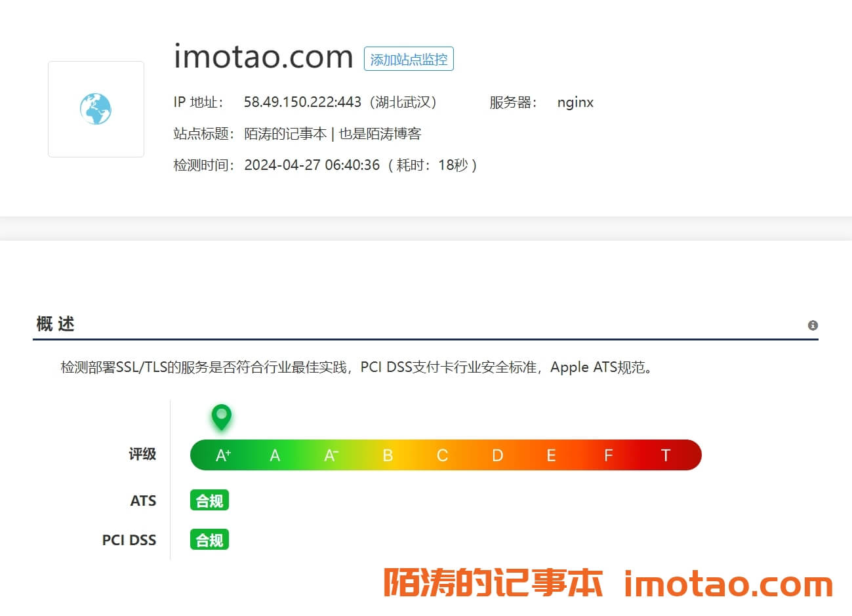Viewport: 852px width, 616px height.
Task: Click the nginx server value
Action: click(575, 102)
